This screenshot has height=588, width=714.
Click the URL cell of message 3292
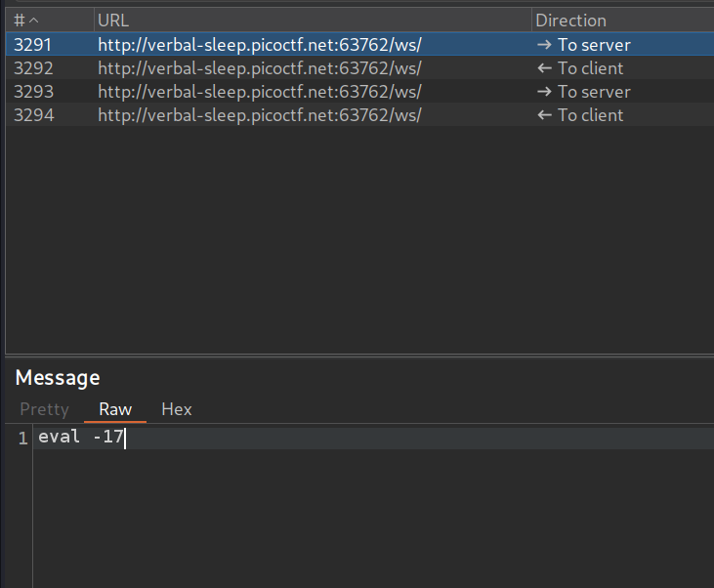click(259, 68)
